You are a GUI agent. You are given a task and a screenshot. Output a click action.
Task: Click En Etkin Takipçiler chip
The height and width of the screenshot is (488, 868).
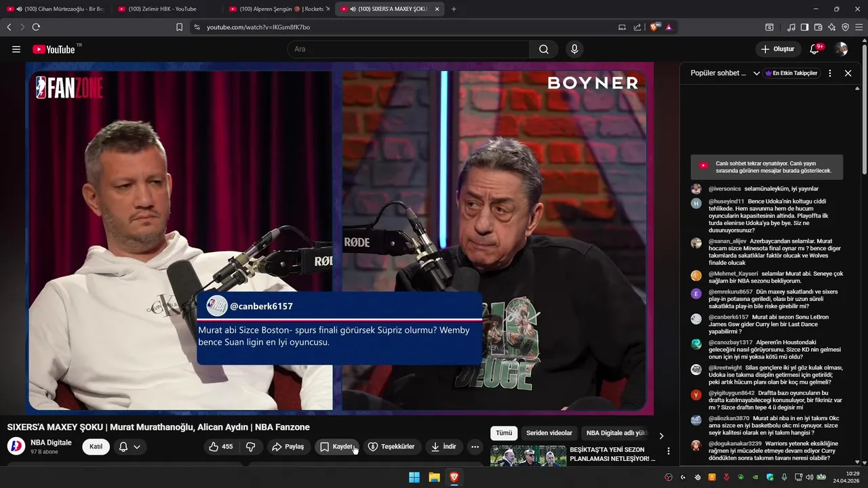click(x=791, y=73)
